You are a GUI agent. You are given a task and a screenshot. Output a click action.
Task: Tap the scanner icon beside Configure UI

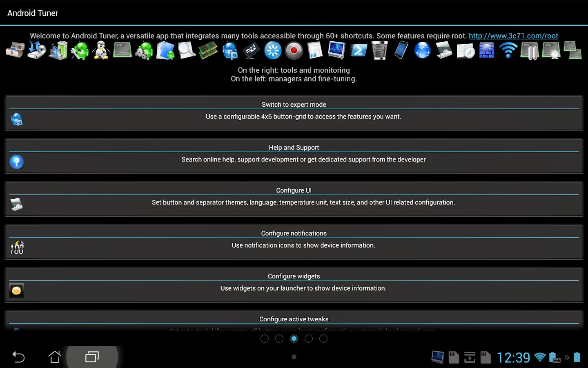[x=16, y=204]
